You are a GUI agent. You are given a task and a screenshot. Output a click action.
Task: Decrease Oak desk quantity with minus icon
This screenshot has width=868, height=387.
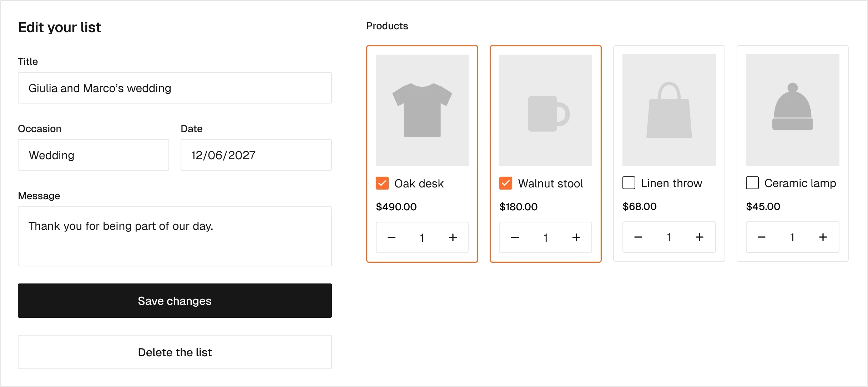pyautogui.click(x=392, y=237)
